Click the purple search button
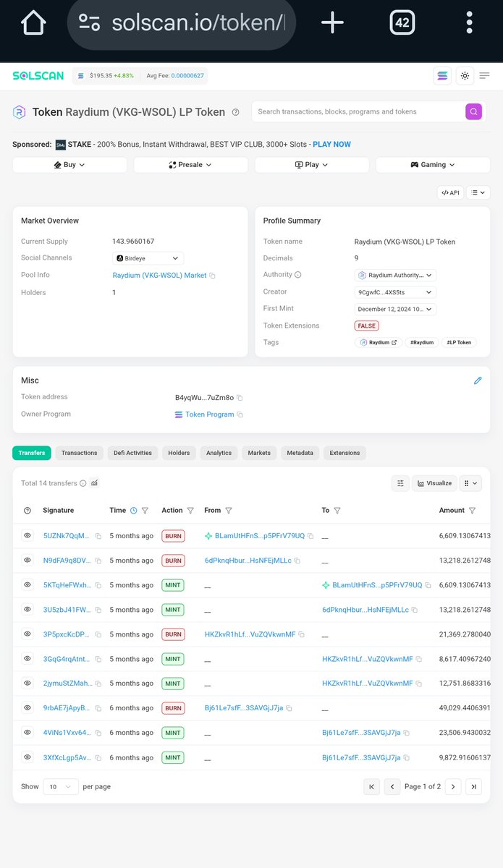Viewport: 503px width, 868px height. [x=473, y=111]
